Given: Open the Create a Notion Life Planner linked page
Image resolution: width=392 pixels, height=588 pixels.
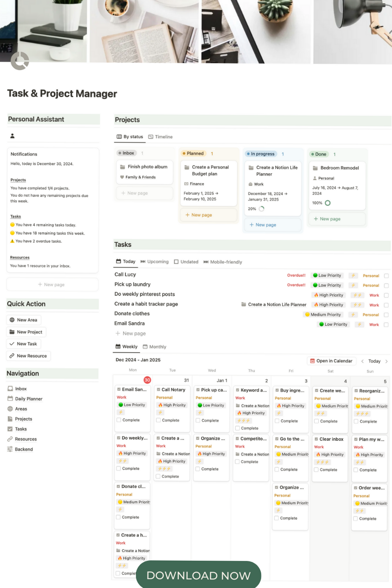Looking at the screenshot, I should click(x=277, y=304).
